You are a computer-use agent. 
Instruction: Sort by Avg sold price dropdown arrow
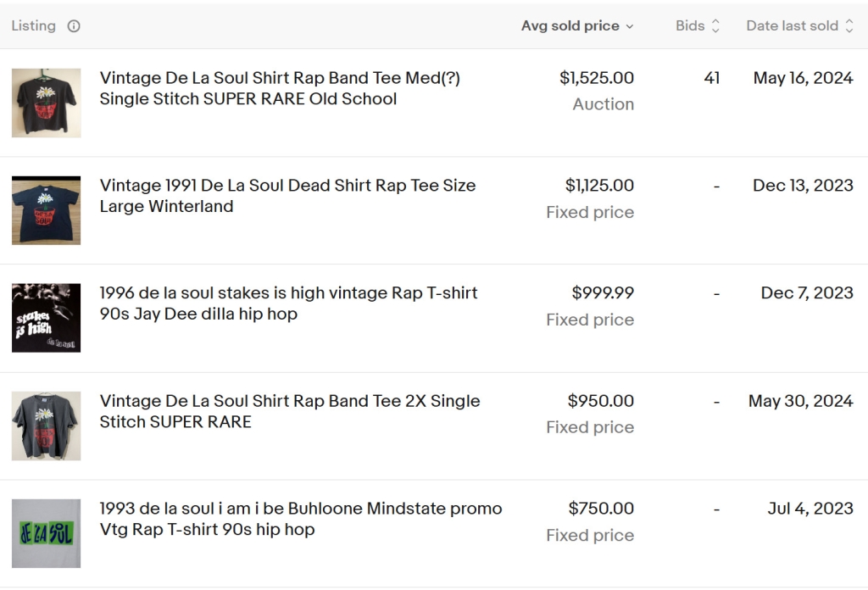pyautogui.click(x=630, y=26)
